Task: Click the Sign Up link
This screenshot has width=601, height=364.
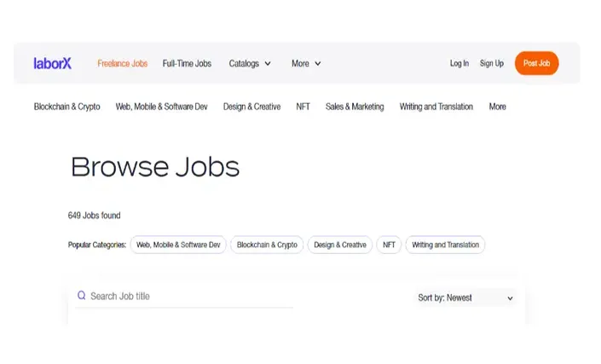Action: 491,63
